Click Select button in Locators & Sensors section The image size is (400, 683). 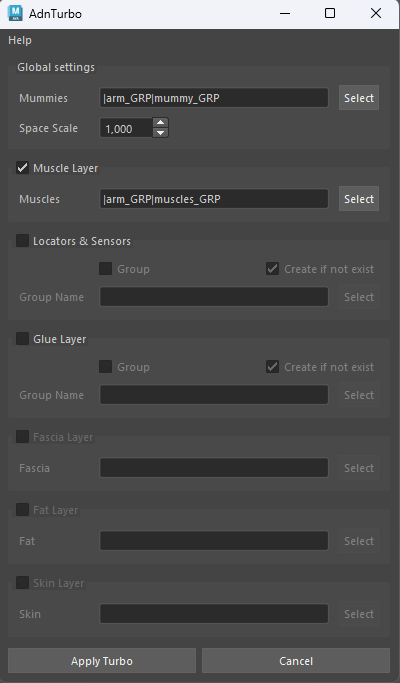[x=359, y=297]
